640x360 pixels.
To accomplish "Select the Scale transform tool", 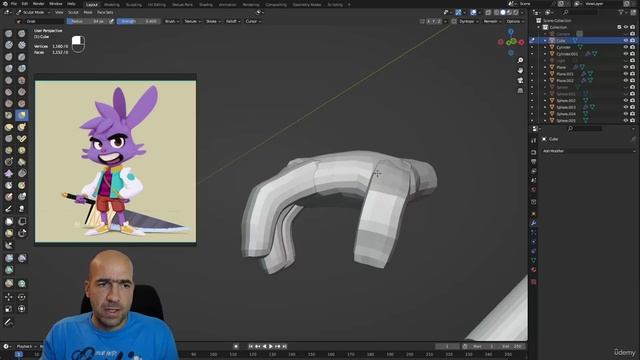I will (9, 309).
